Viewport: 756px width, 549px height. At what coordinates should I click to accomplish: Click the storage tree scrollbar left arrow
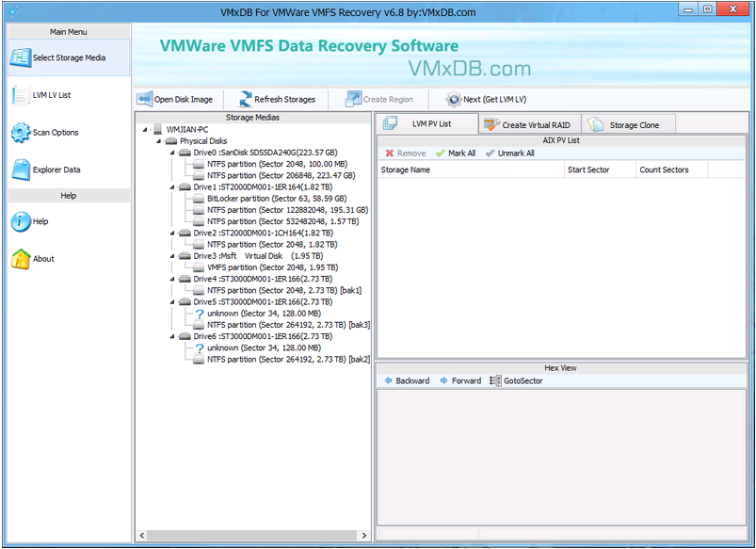(142, 536)
